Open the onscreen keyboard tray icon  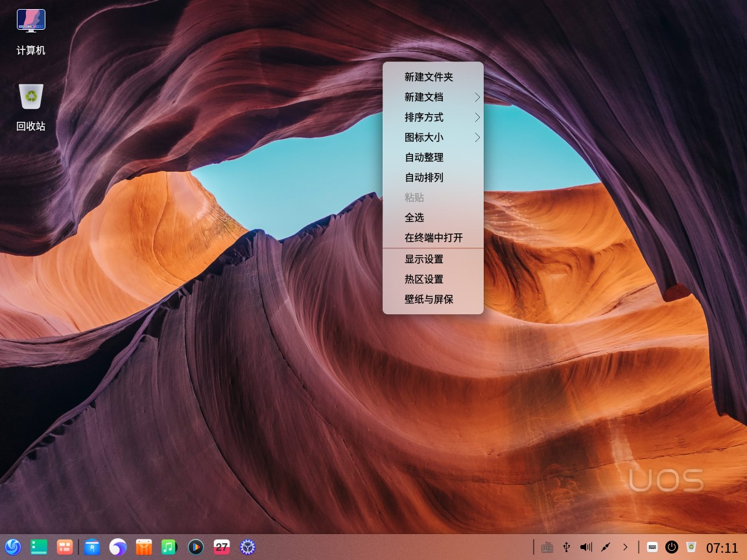click(x=652, y=547)
